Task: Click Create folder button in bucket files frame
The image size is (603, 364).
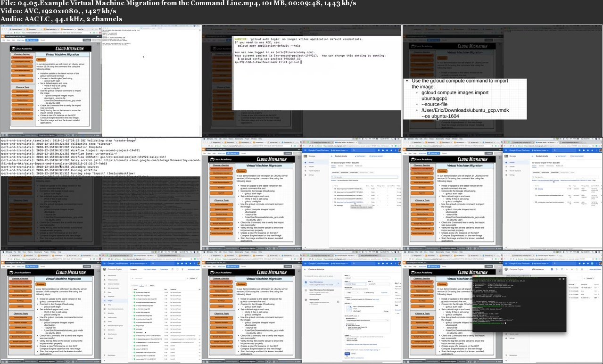Action: click(x=555, y=173)
